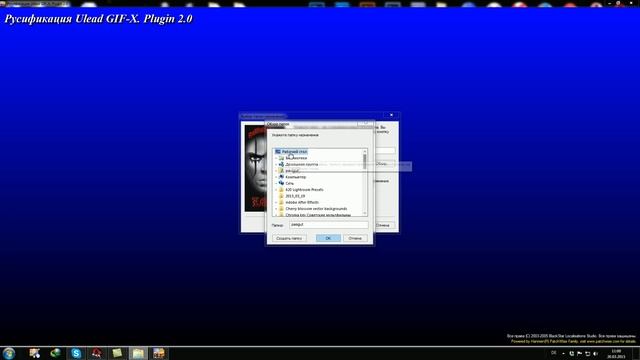Expand the Домашняя группа tree node
The height and width of the screenshot is (360, 640).
[x=276, y=164]
